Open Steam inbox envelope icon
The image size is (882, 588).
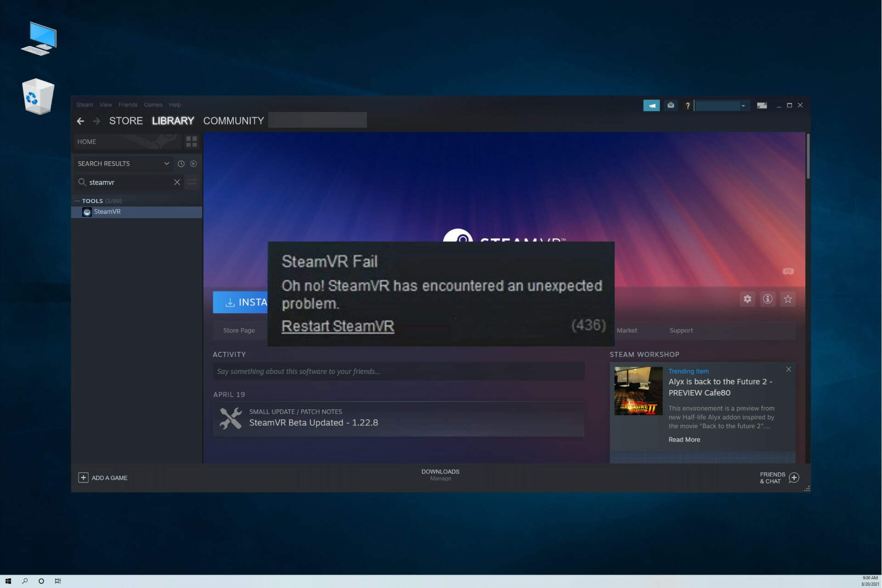(x=671, y=106)
